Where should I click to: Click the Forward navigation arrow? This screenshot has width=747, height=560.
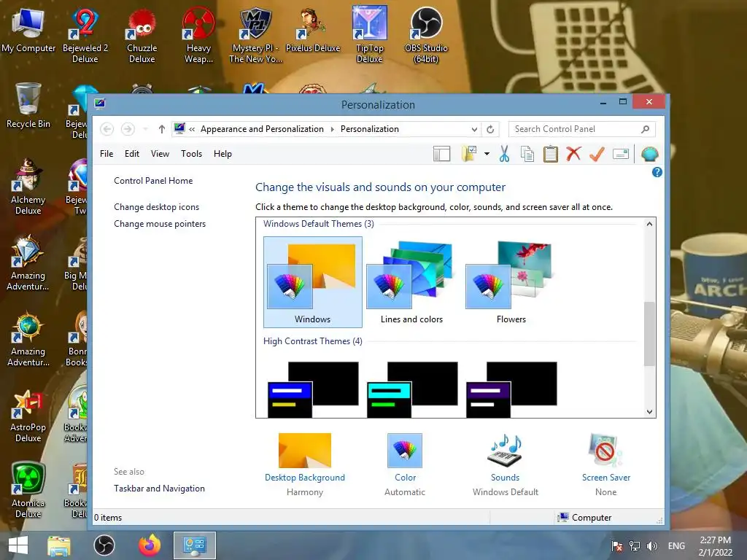click(x=128, y=129)
